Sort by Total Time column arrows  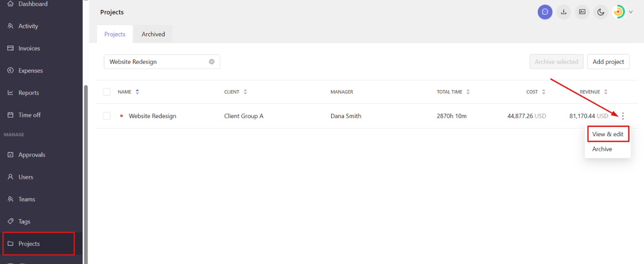pyautogui.click(x=468, y=92)
